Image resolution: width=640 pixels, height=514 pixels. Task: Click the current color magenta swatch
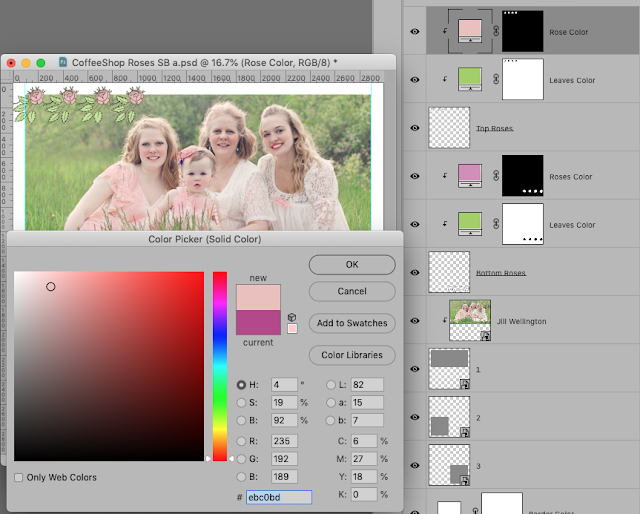[x=258, y=322]
